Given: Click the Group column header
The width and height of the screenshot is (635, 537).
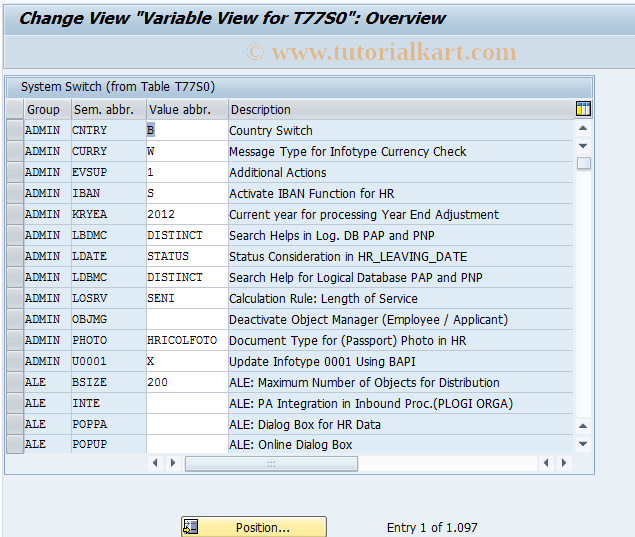Looking at the screenshot, I should point(44,110).
